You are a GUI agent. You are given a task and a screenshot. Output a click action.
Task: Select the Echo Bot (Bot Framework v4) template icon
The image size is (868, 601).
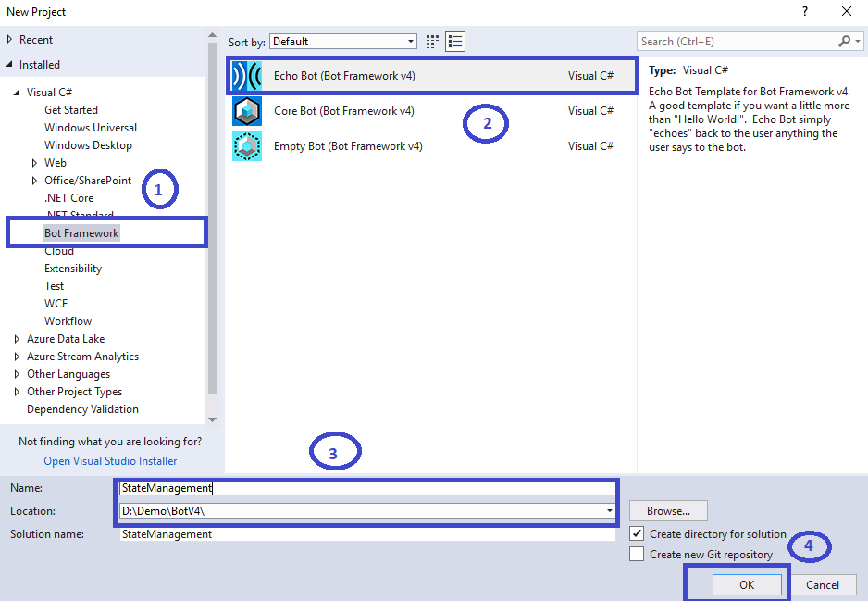(246, 75)
